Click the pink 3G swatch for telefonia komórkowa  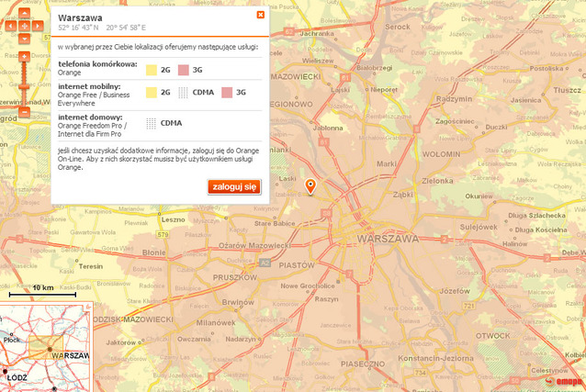pos(184,70)
